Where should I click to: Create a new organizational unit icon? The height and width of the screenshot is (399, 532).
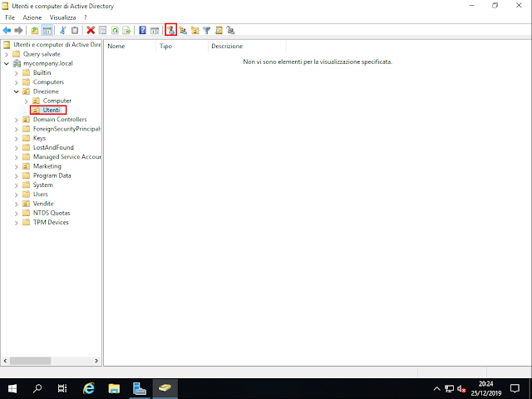click(x=195, y=31)
